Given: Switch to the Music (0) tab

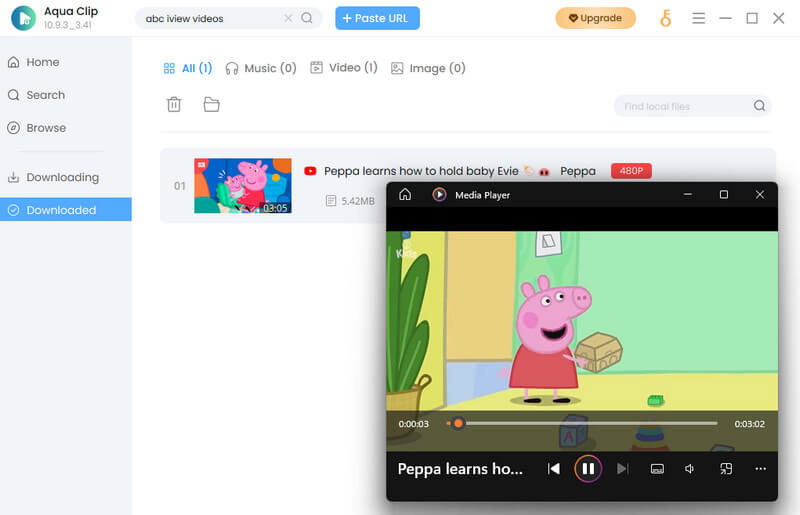Looking at the screenshot, I should 261,68.
